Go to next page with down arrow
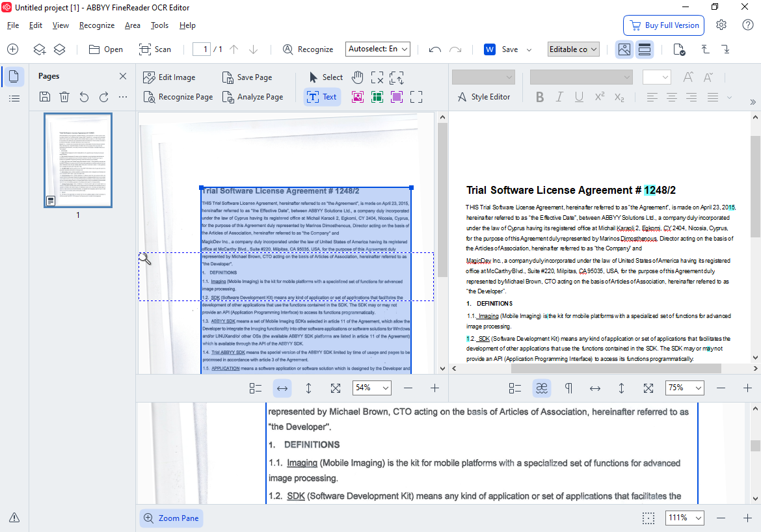The image size is (761, 532). [254, 49]
